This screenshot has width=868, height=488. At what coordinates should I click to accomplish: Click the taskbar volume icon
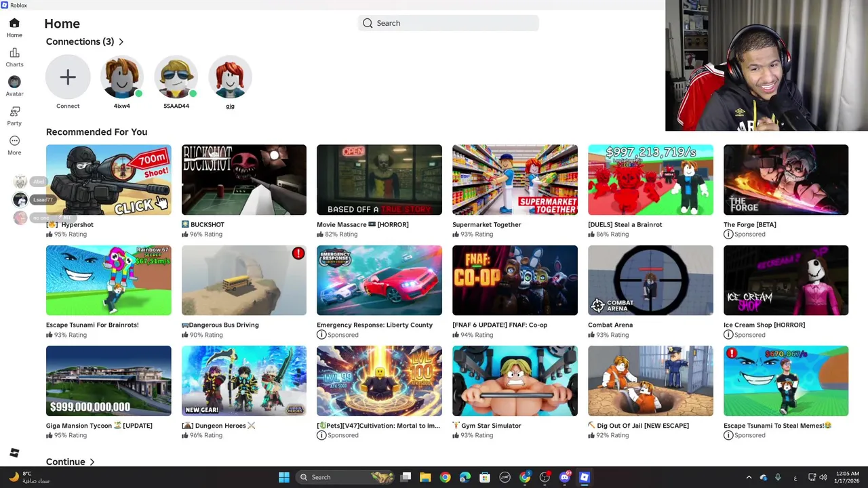click(823, 477)
